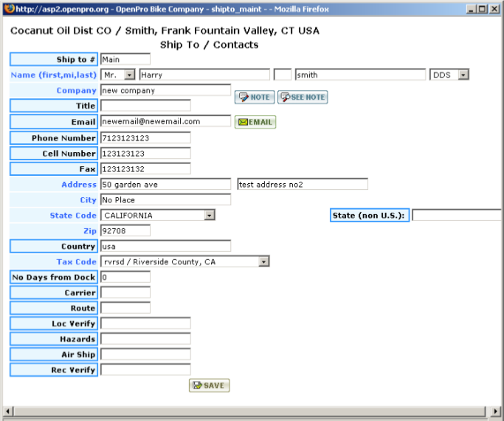
Task: Click the State (non U.S.) input field
Action: coord(456,215)
